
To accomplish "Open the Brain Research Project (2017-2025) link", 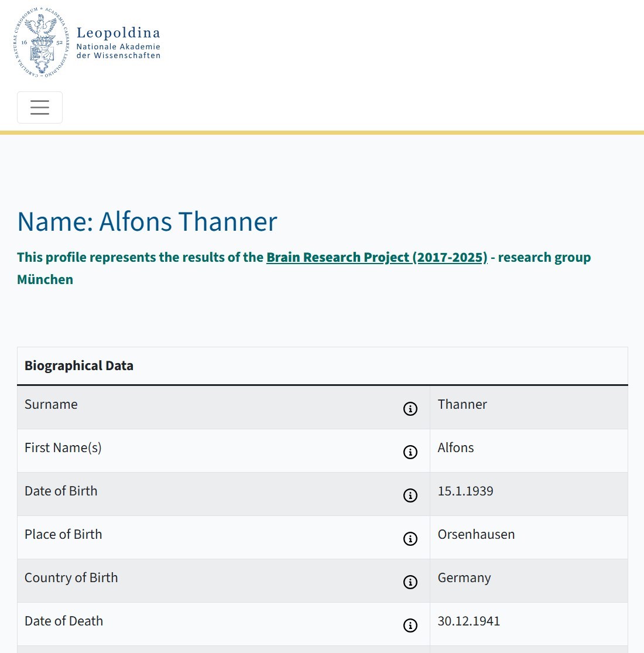I will [x=377, y=257].
